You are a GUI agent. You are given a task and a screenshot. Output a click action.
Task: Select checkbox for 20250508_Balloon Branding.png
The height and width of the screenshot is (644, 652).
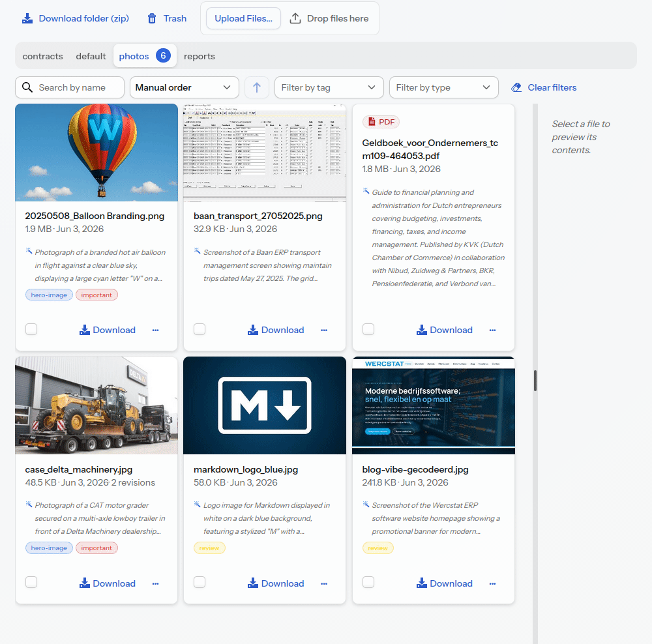pos(31,329)
